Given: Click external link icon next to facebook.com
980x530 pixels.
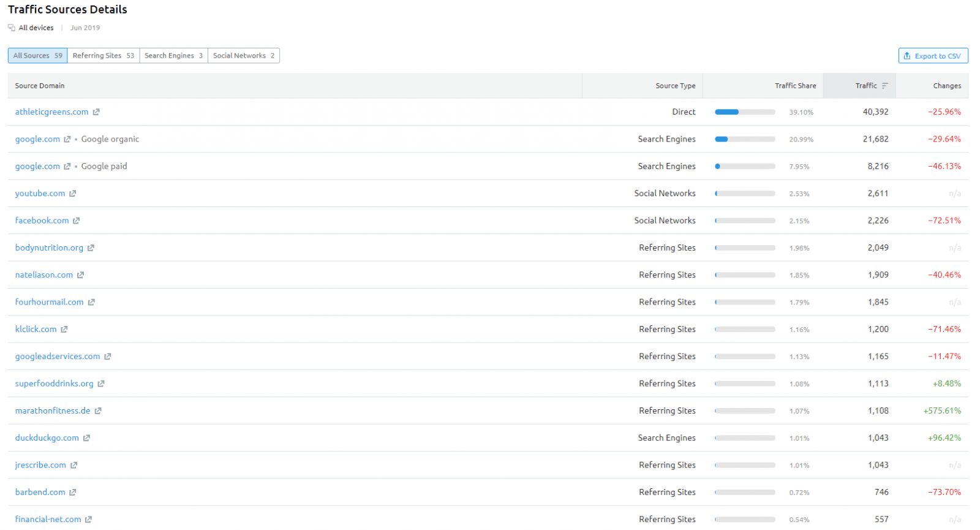Looking at the screenshot, I should (x=76, y=221).
